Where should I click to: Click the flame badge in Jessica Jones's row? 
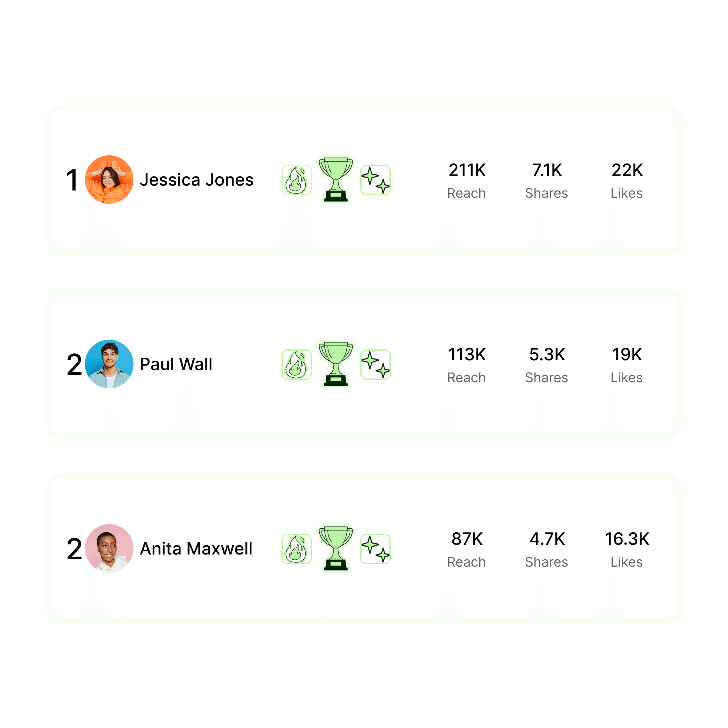tap(297, 180)
